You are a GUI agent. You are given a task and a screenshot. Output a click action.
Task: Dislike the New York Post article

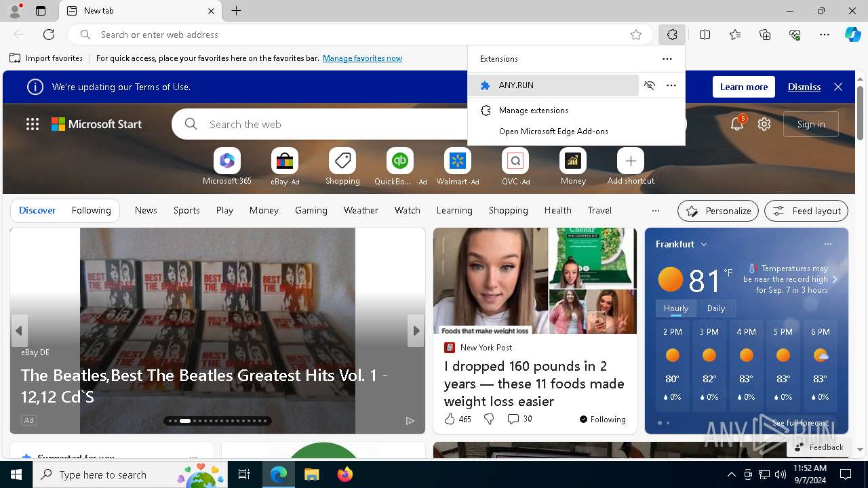[489, 420]
